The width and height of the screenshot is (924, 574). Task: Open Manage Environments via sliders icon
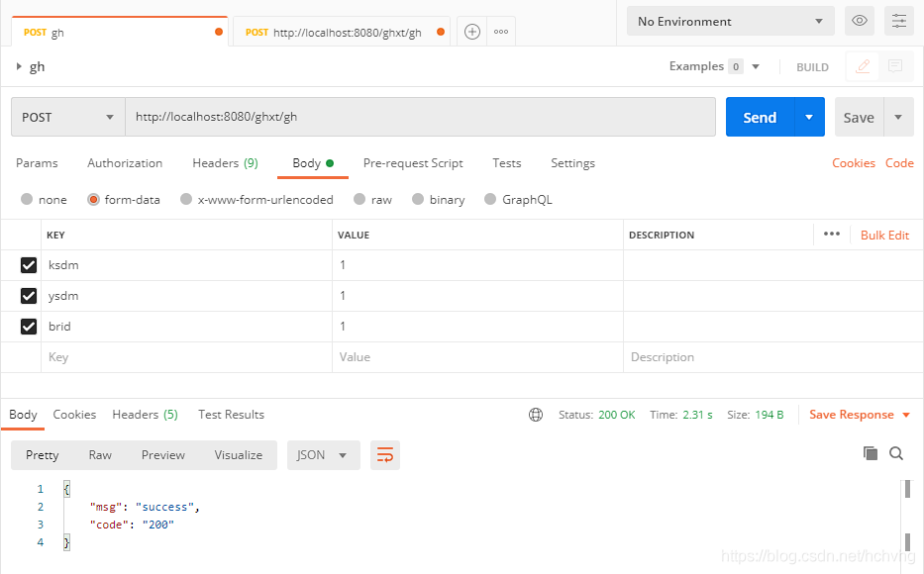(898, 20)
